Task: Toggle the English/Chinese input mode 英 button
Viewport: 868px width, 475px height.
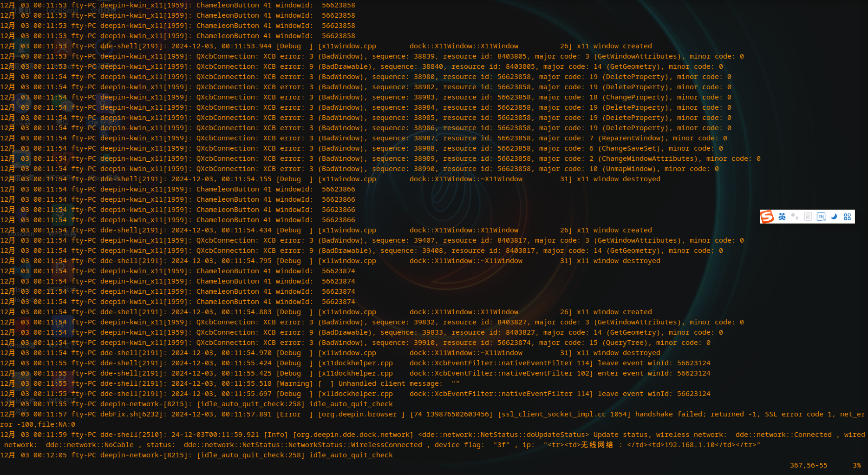Action: [782, 217]
